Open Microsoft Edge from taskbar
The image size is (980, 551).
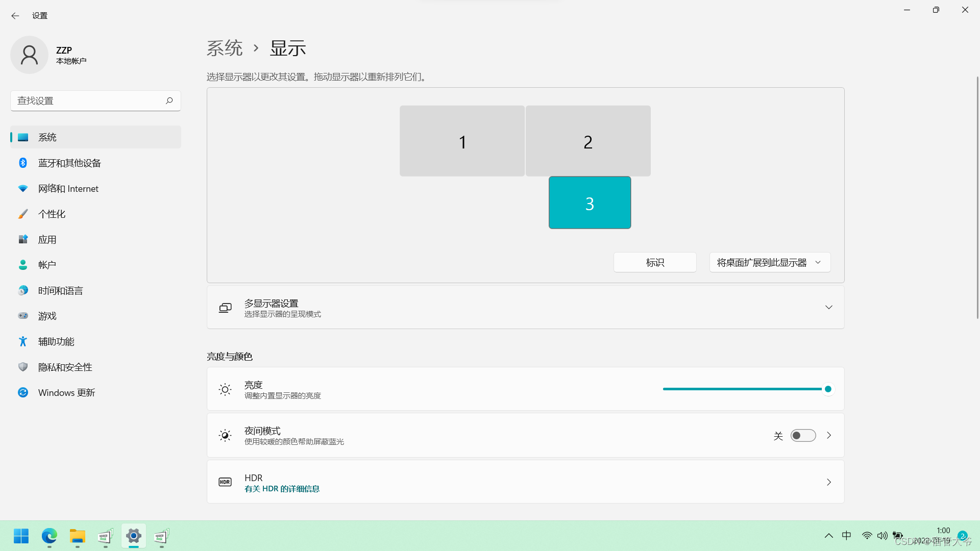(x=49, y=536)
